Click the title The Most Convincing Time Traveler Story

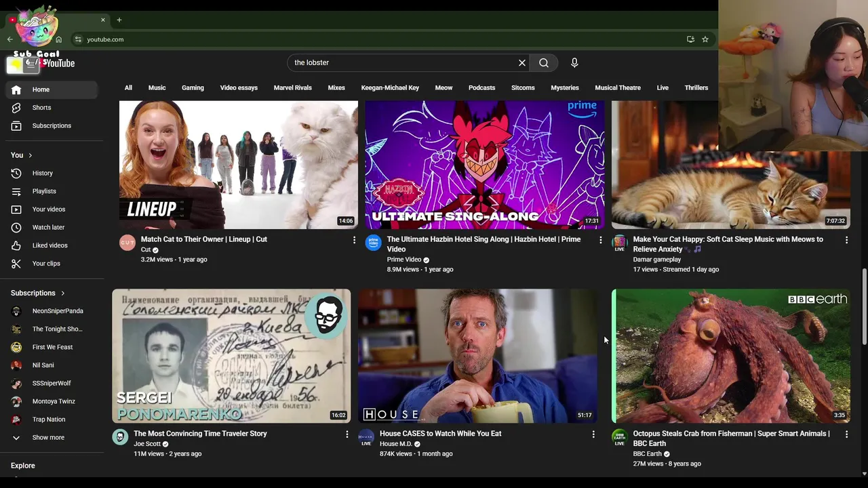(200, 434)
